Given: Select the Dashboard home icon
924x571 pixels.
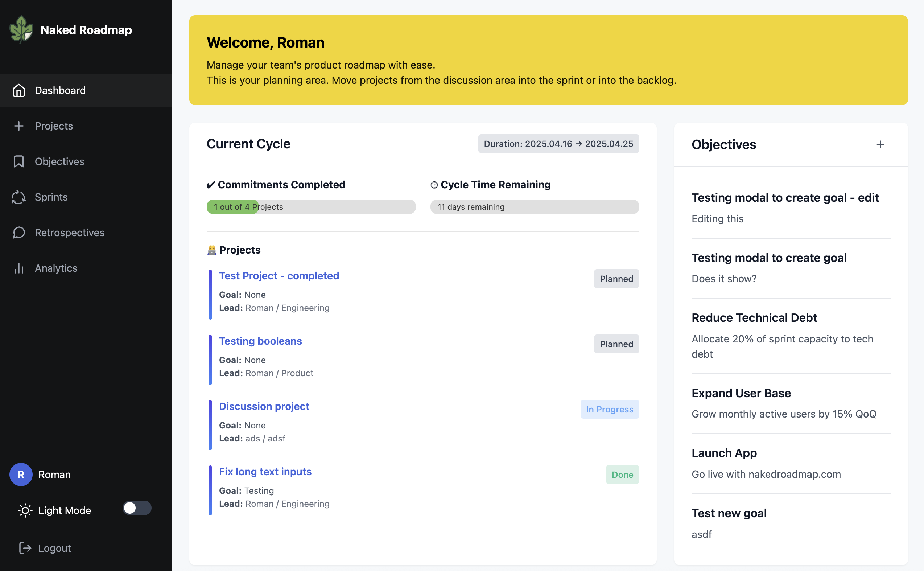Looking at the screenshot, I should pos(19,90).
